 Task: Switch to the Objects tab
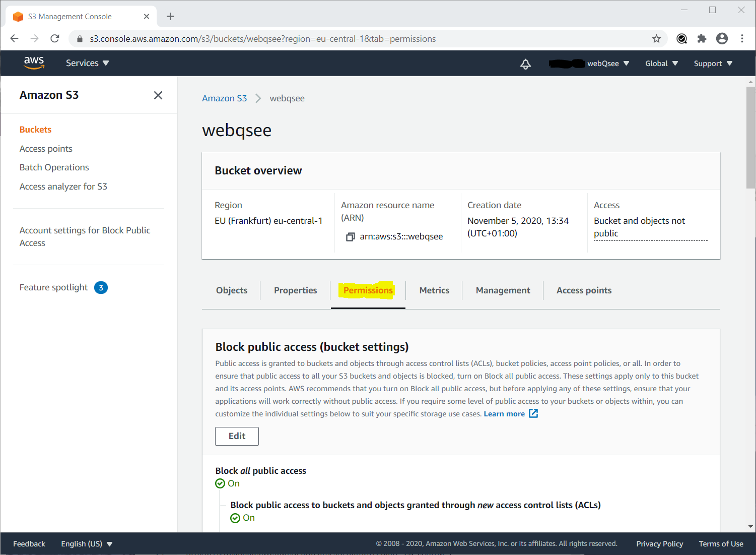pyautogui.click(x=232, y=290)
